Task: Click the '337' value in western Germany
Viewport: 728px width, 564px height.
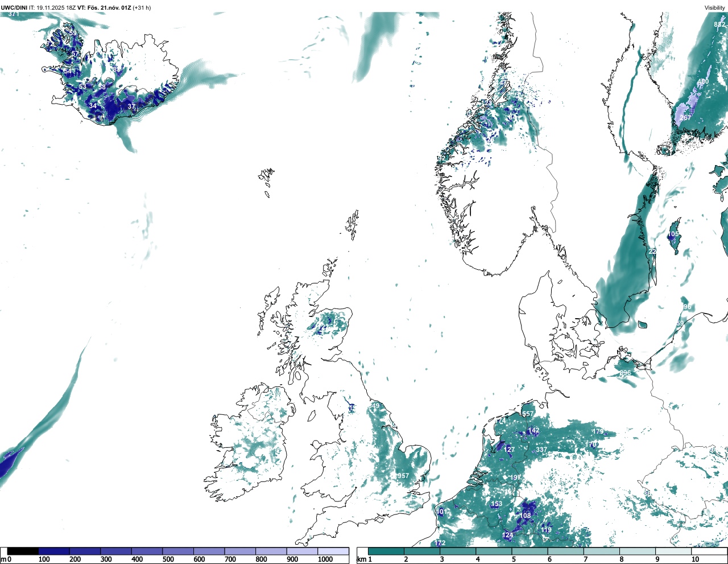Action: coord(541,449)
